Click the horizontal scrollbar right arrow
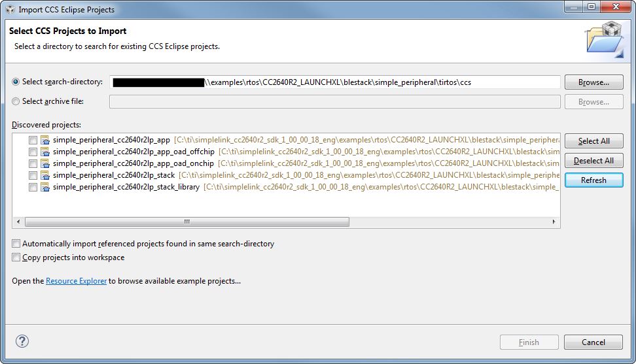 [x=555, y=222]
